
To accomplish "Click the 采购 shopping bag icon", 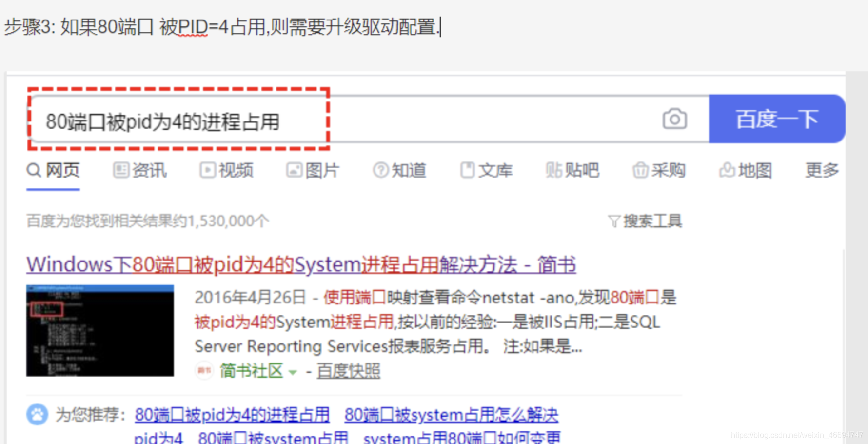I will click(x=640, y=170).
